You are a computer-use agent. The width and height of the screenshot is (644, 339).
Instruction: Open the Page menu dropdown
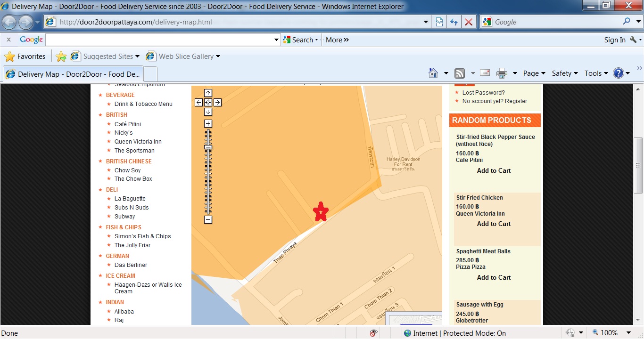coord(534,73)
